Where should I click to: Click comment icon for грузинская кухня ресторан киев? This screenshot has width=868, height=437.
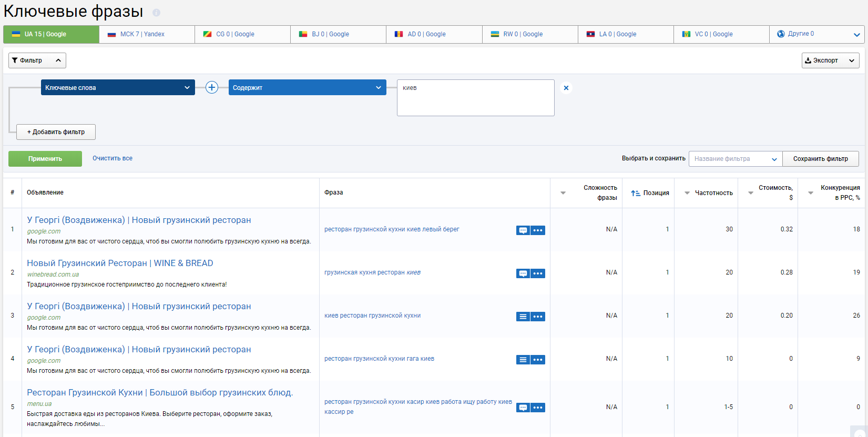(x=523, y=273)
